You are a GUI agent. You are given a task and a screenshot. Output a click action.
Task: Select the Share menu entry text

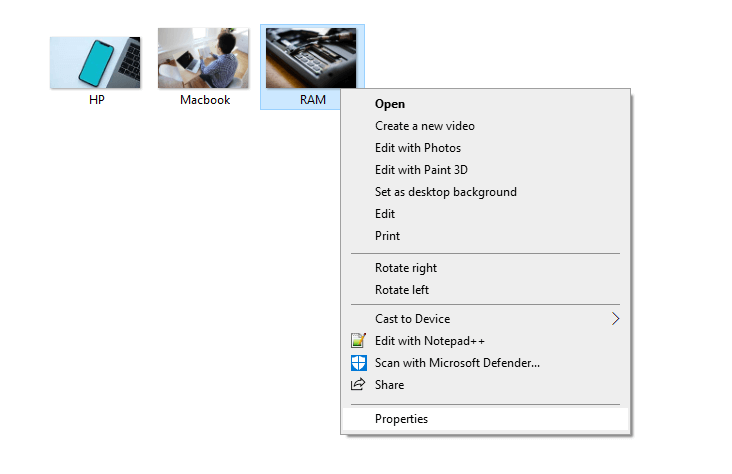pyautogui.click(x=389, y=385)
